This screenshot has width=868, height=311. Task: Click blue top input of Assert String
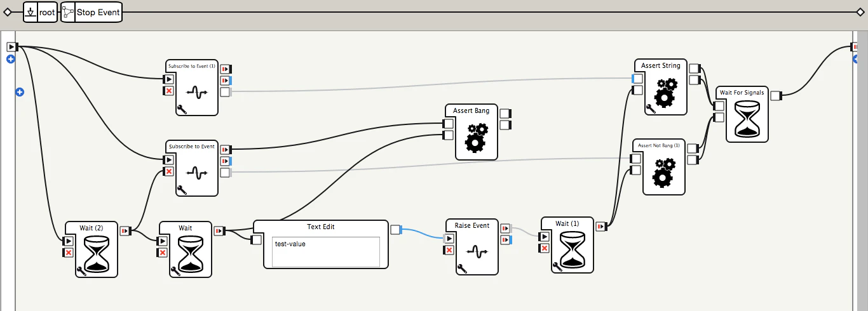(637, 79)
